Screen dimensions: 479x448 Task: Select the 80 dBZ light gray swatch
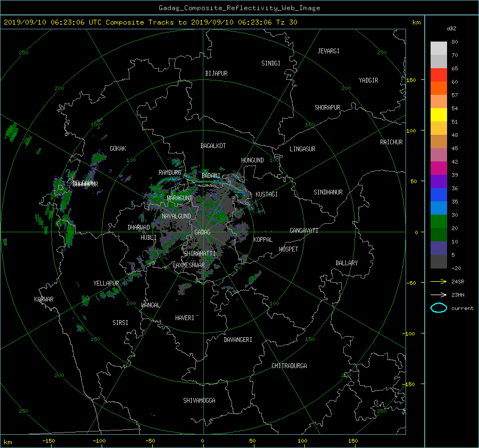tap(439, 48)
